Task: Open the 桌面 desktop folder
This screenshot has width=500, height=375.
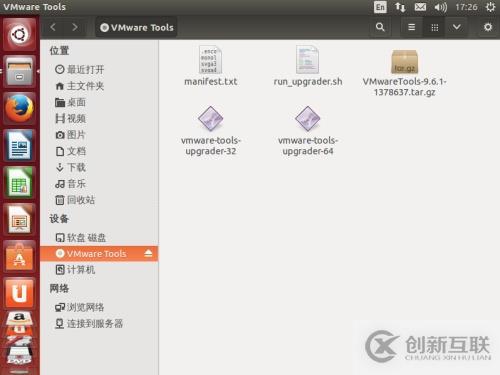Action: tap(99, 102)
